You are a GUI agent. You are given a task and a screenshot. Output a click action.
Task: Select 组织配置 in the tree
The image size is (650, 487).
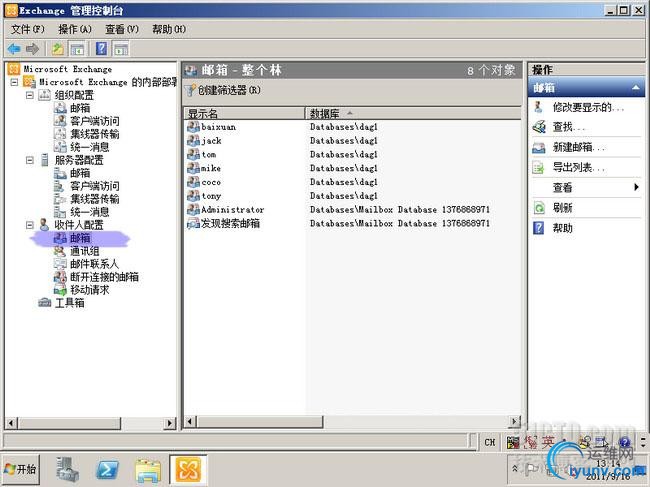tap(74, 95)
